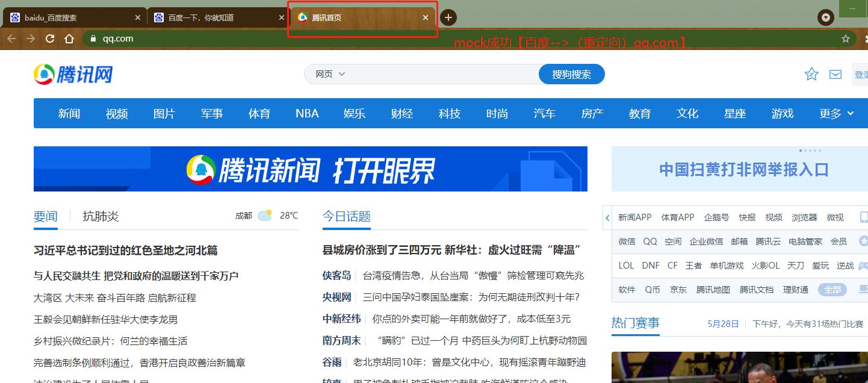The width and height of the screenshot is (868, 383).
Task: Open the 腾讯文档 shortcut link
Action: pos(757,290)
